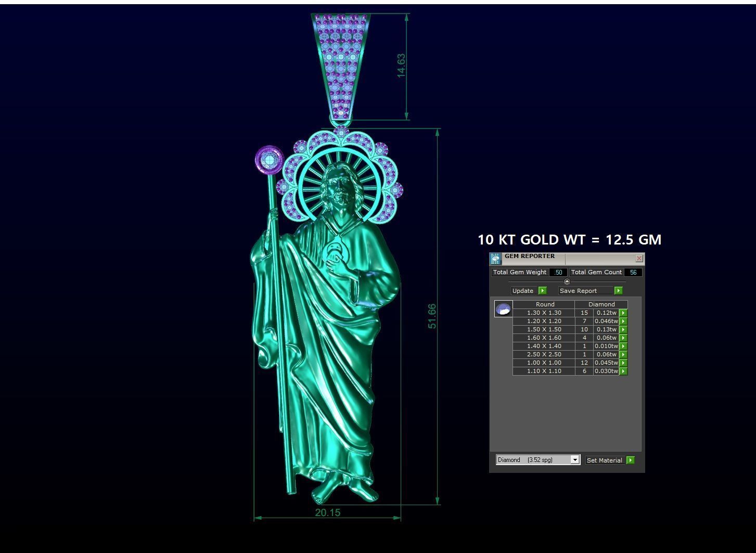Open the Diamond (3.52 spg) material dropdown
This screenshot has width=756, height=553.
538,460
